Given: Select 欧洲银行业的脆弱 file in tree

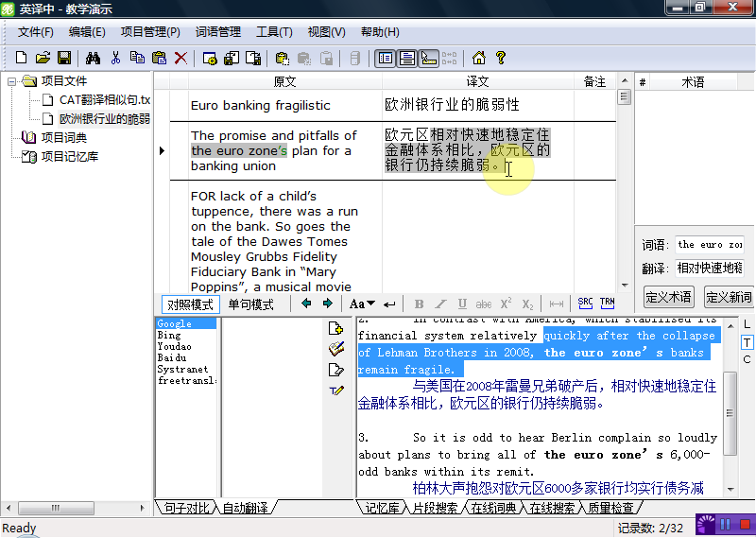Looking at the screenshot, I should click(x=105, y=119).
